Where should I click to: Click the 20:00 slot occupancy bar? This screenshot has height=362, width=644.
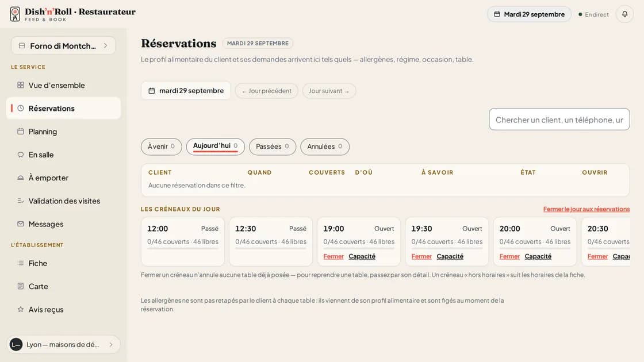coord(535,248)
